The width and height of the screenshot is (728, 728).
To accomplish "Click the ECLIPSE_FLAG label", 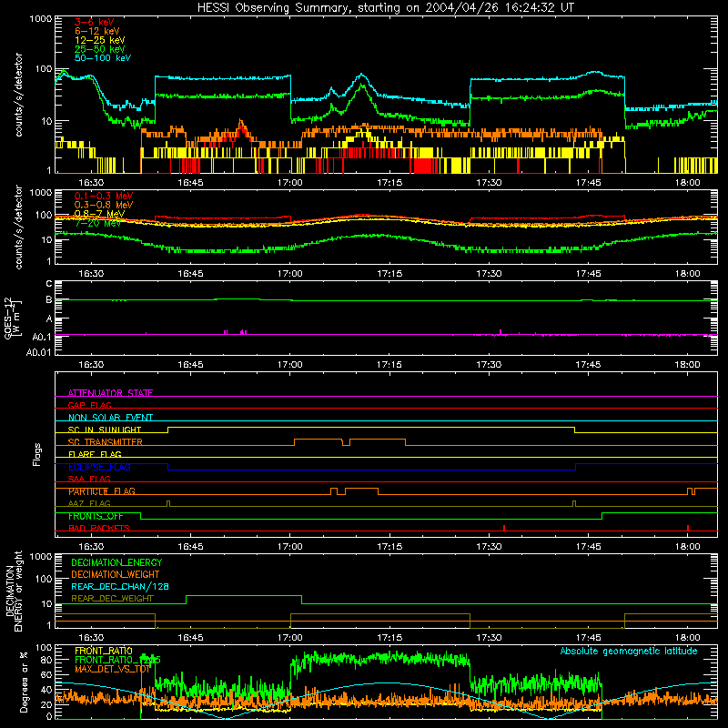I will pyautogui.click(x=99, y=467).
